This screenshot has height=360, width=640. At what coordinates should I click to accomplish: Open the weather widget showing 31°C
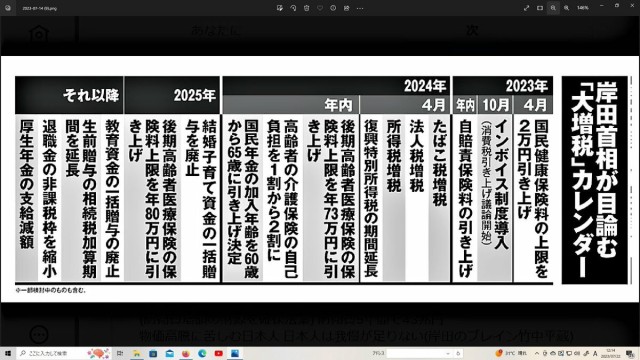point(511,353)
